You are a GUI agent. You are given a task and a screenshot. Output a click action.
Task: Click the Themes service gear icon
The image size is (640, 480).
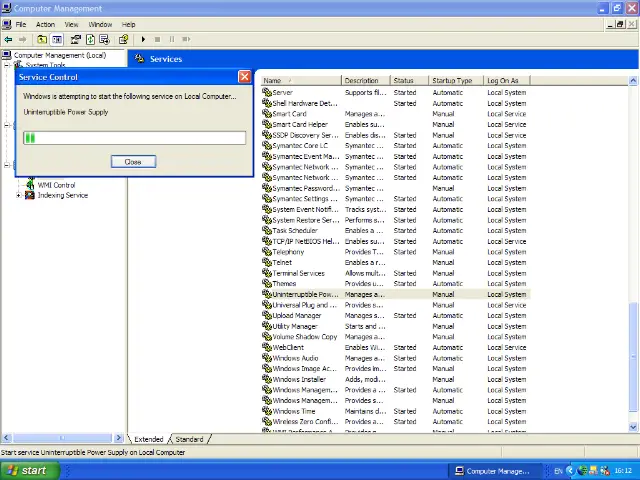pyautogui.click(x=267, y=283)
